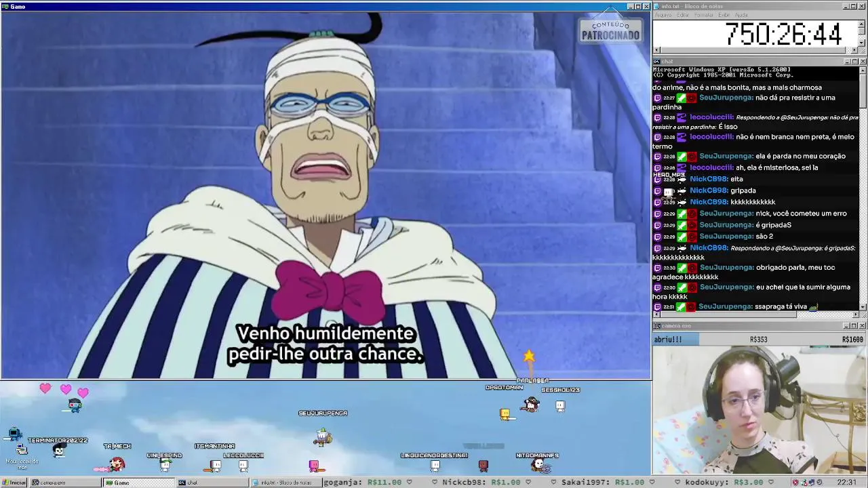Click Notepad horizontal scroll left arrow
Screen dimensions: 868x488
coord(656,50)
